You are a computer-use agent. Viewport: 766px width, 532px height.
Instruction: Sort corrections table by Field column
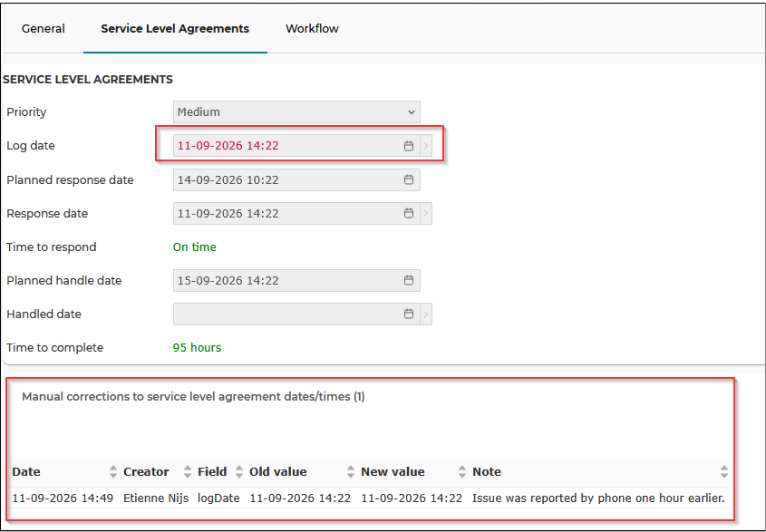pos(239,472)
